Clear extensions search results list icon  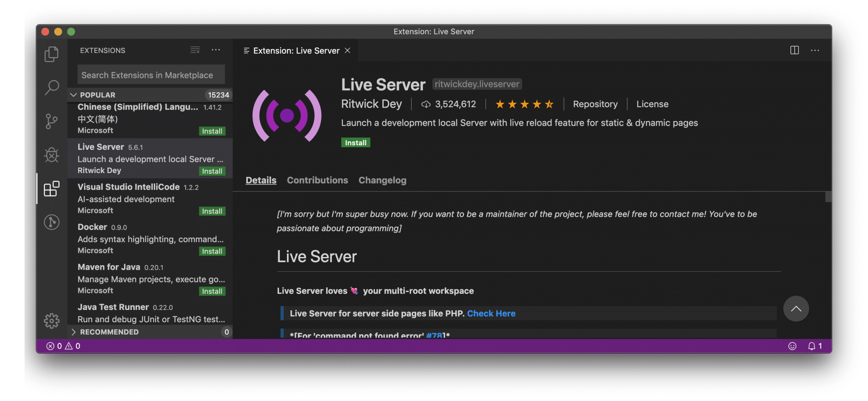[x=195, y=50]
